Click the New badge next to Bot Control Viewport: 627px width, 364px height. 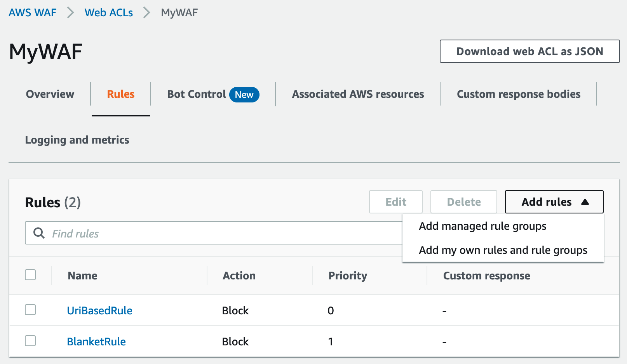[244, 94]
